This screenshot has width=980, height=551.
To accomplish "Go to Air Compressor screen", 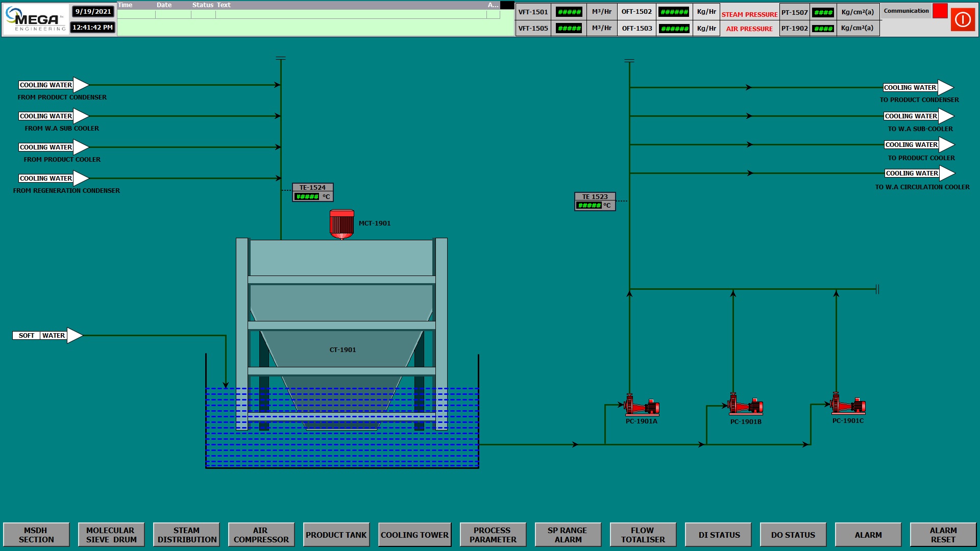I will 261,535.
